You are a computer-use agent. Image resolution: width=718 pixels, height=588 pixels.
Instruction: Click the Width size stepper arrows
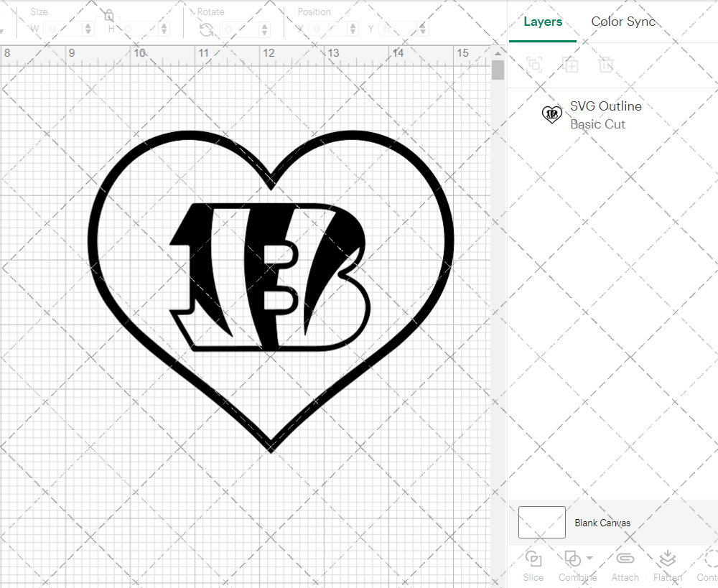pyautogui.click(x=88, y=29)
